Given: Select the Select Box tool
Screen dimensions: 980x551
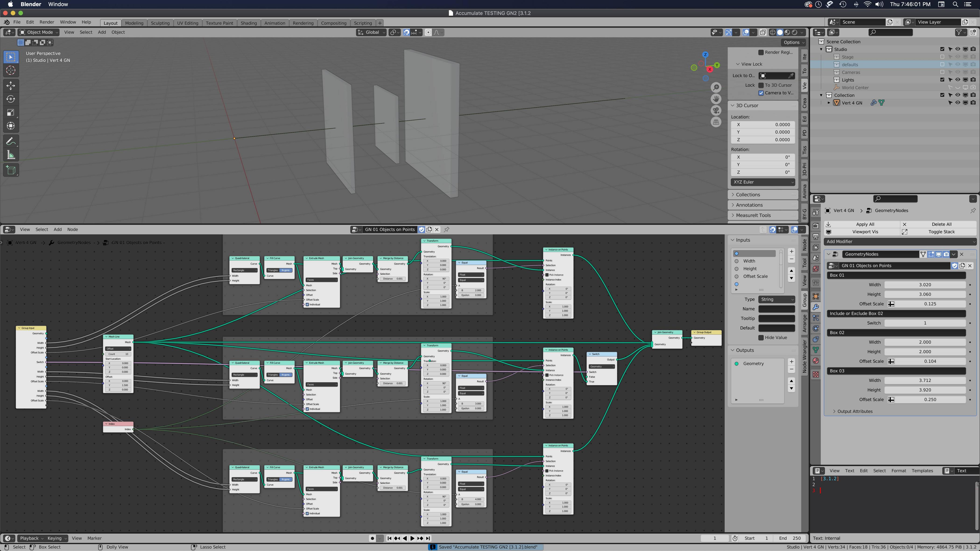Looking at the screenshot, I should coord(11,57).
